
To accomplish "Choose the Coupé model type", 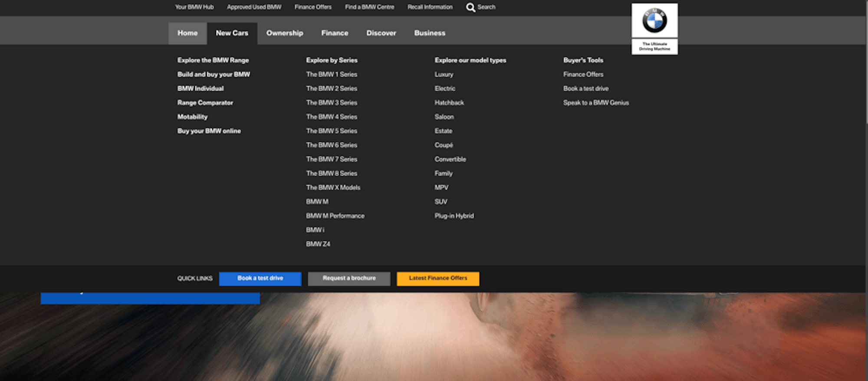I will pyautogui.click(x=444, y=145).
